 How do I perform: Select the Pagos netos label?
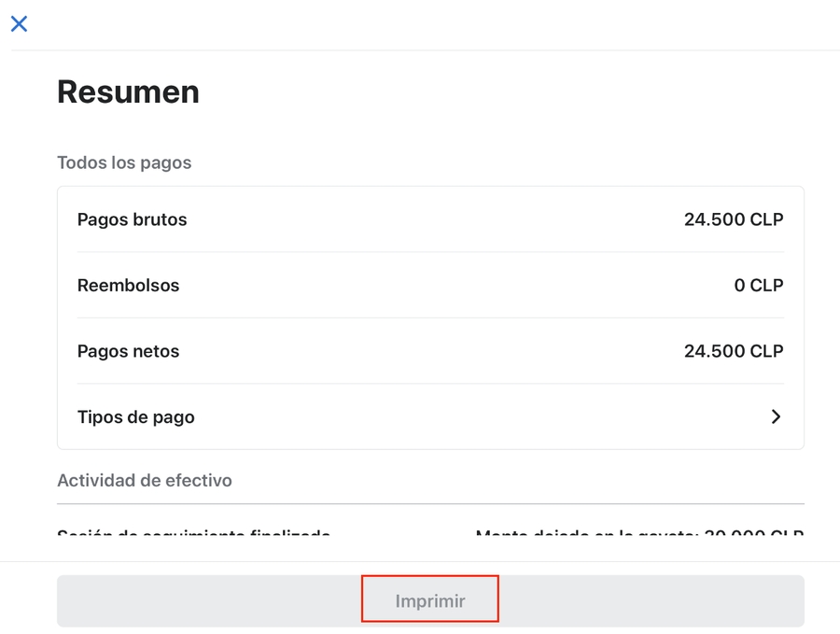pyautogui.click(x=129, y=352)
